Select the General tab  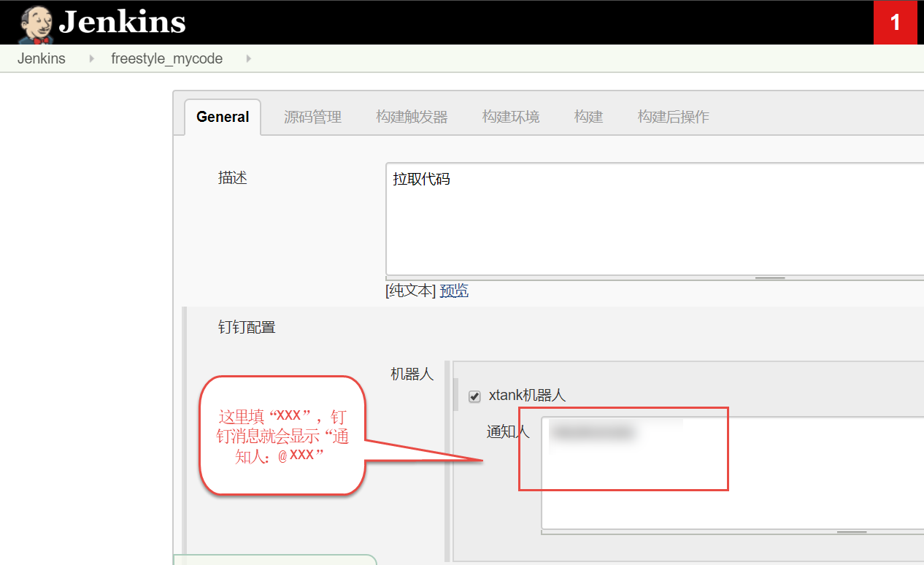[x=223, y=117]
